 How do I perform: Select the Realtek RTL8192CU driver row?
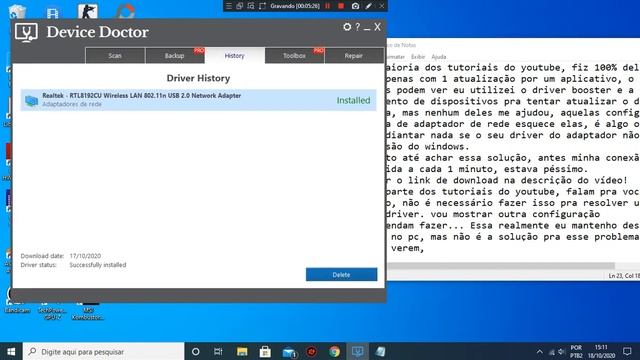(198, 100)
